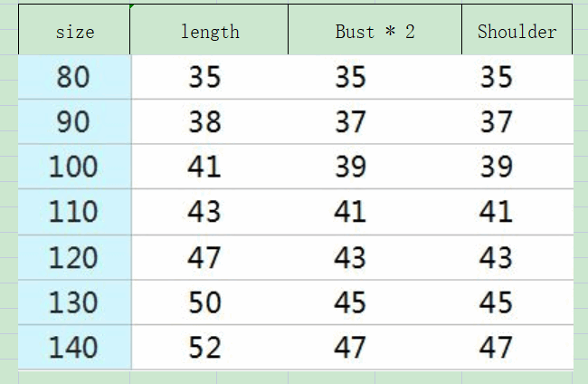This screenshot has height=384, width=588.
Task: Select length value 38 for size 90
Action: pos(205,121)
